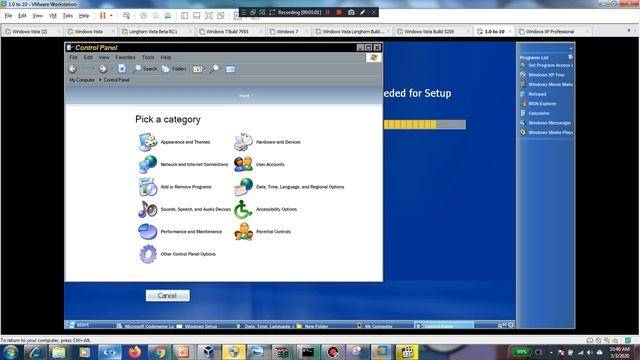This screenshot has width=640, height=360.
Task: Click host system tray clock
Action: 620,352
